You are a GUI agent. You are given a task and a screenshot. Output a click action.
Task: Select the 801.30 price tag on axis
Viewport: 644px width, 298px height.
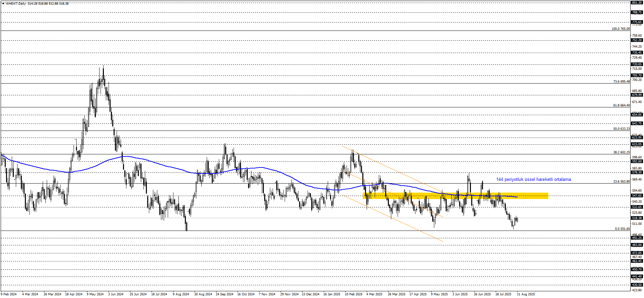pyautogui.click(x=637, y=3)
